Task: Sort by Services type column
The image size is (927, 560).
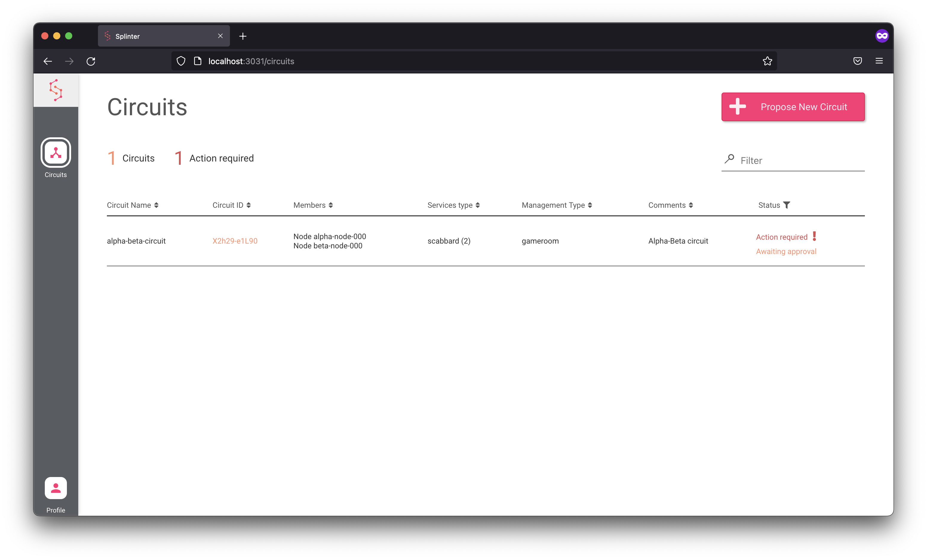Action: (453, 205)
